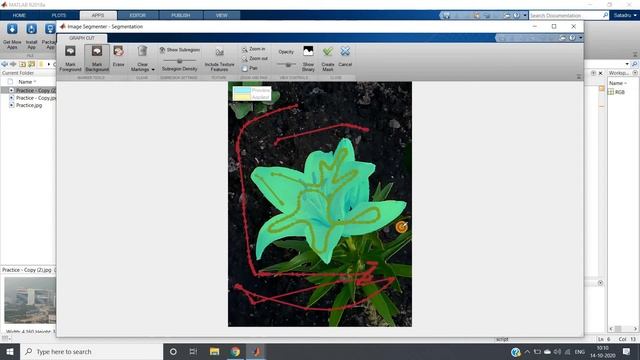Image resolution: width=640 pixels, height=360 pixels.
Task: Show hidden system tray icons
Action: coord(527,351)
